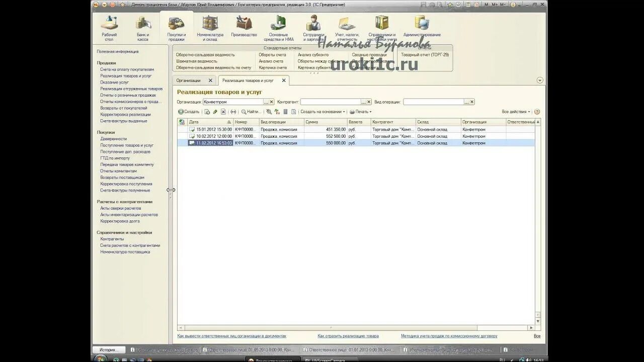Click the Контрагент filter input field
Screen dimensions: 644x362
pos(330,102)
